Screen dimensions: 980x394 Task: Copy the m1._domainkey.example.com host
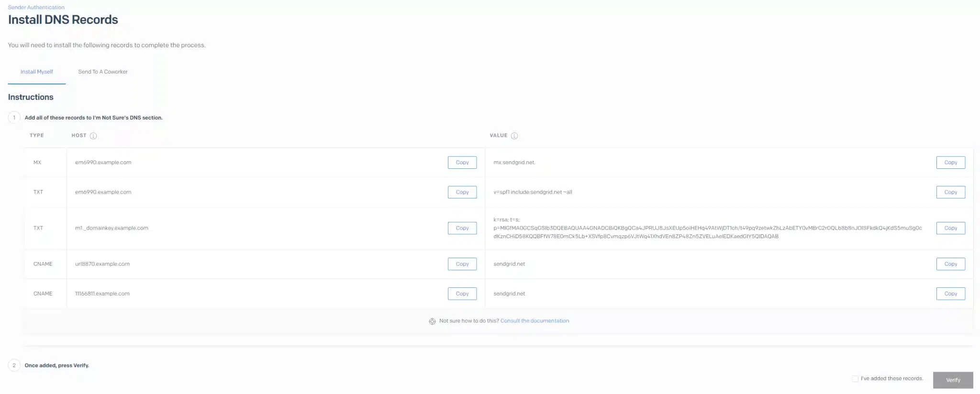coord(462,228)
